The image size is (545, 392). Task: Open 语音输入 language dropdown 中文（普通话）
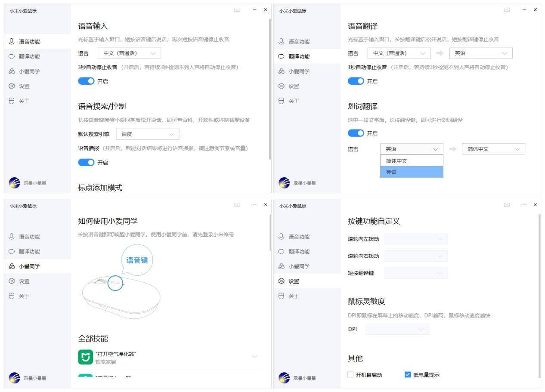(130, 53)
